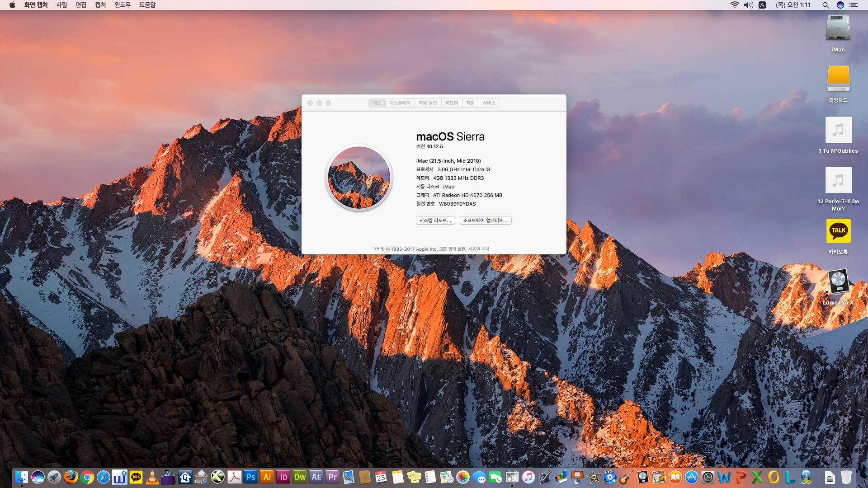Screen dimensions: 868x488
Task: Open the KakaoTalk desktop shortcut
Action: [x=838, y=231]
